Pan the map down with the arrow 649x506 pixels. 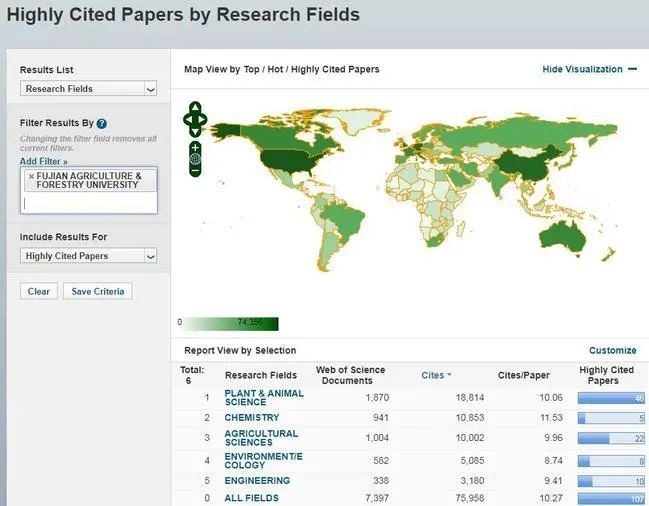click(195, 132)
